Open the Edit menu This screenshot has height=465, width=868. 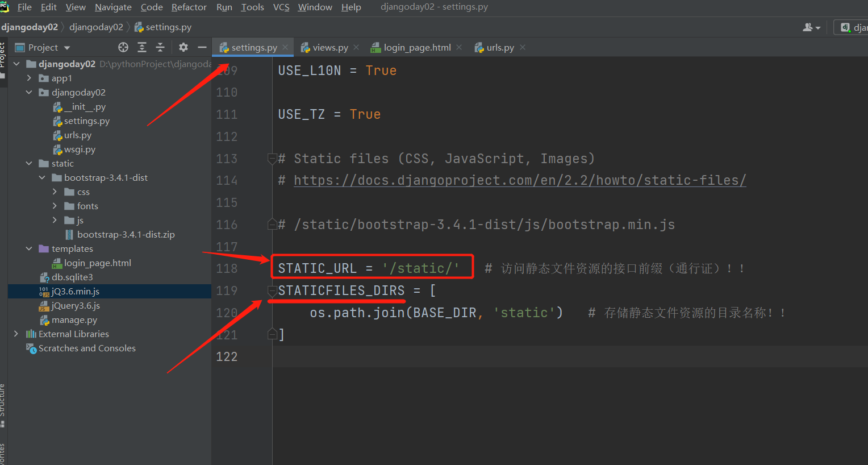pyautogui.click(x=49, y=7)
